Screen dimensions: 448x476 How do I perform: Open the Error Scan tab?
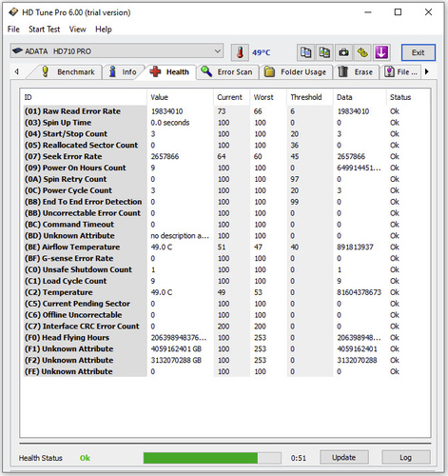227,72
